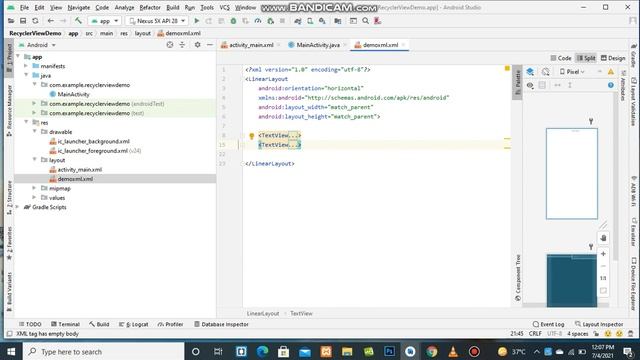Screen dimensions: 640x360
Task: Toggle the Gradle tool window stripe
Action: click(633, 56)
